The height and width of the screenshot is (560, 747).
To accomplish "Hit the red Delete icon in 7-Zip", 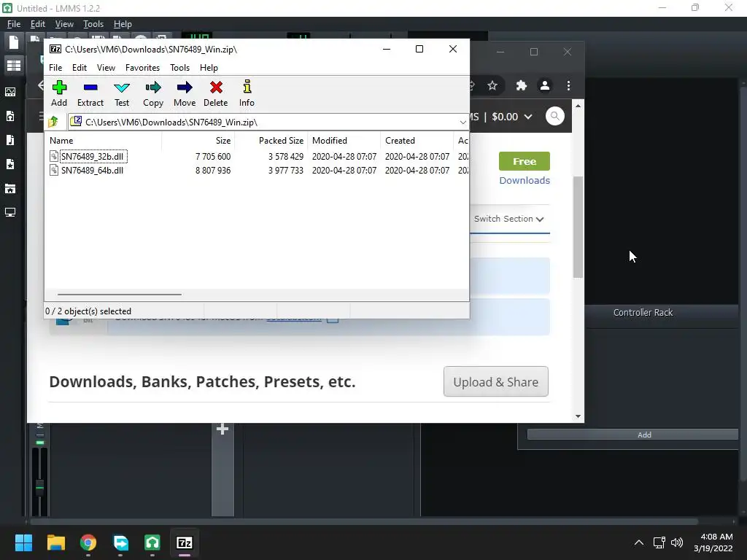I will (x=216, y=93).
